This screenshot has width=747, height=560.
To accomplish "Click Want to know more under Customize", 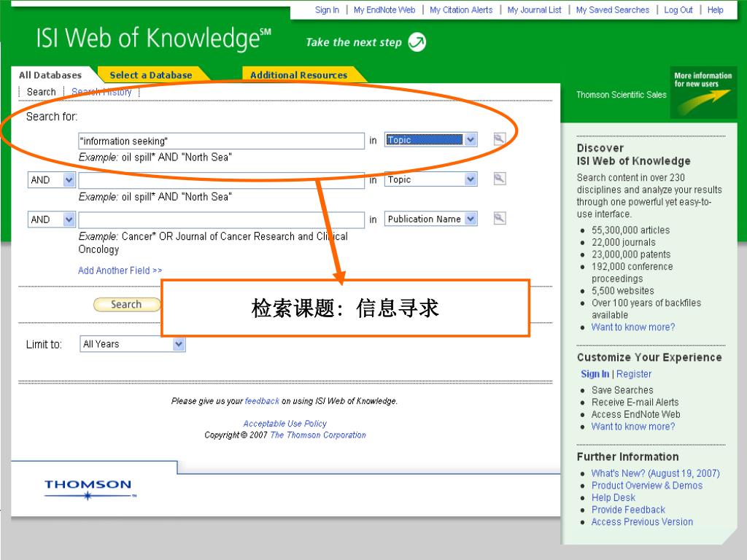I will [632, 427].
